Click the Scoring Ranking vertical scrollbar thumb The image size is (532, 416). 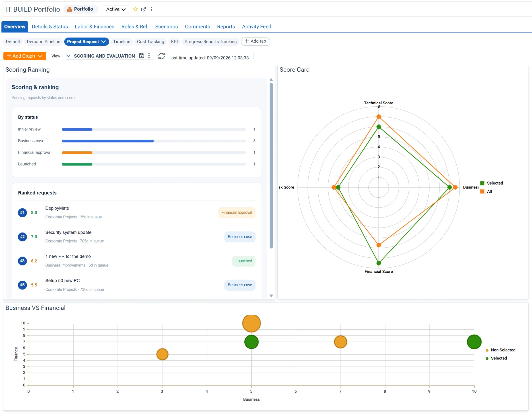(271, 166)
